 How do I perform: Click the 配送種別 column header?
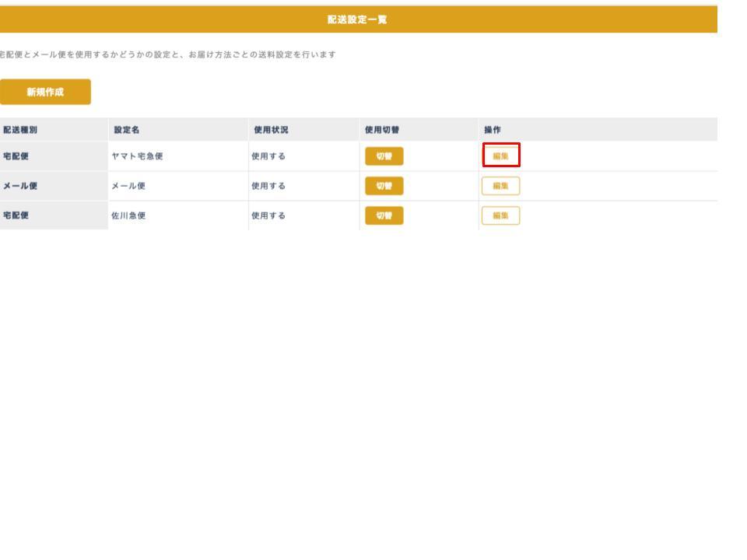click(x=19, y=129)
